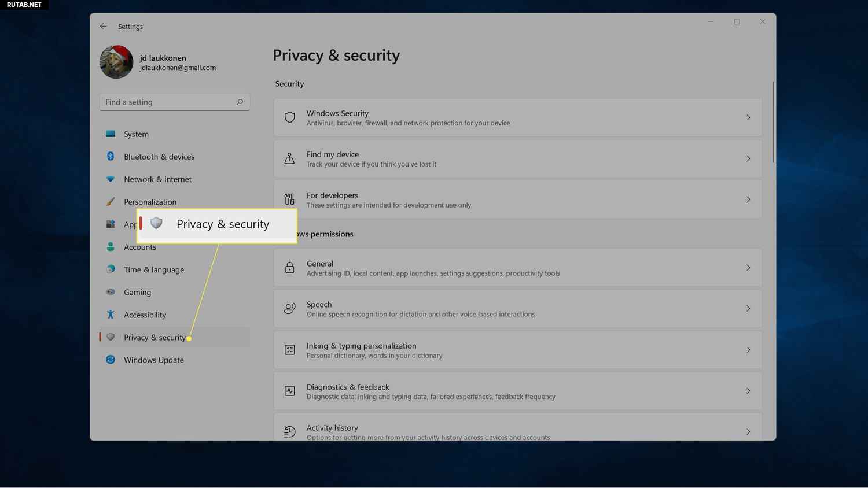This screenshot has height=488, width=868.
Task: Open Speech settings title
Action: 319,305
